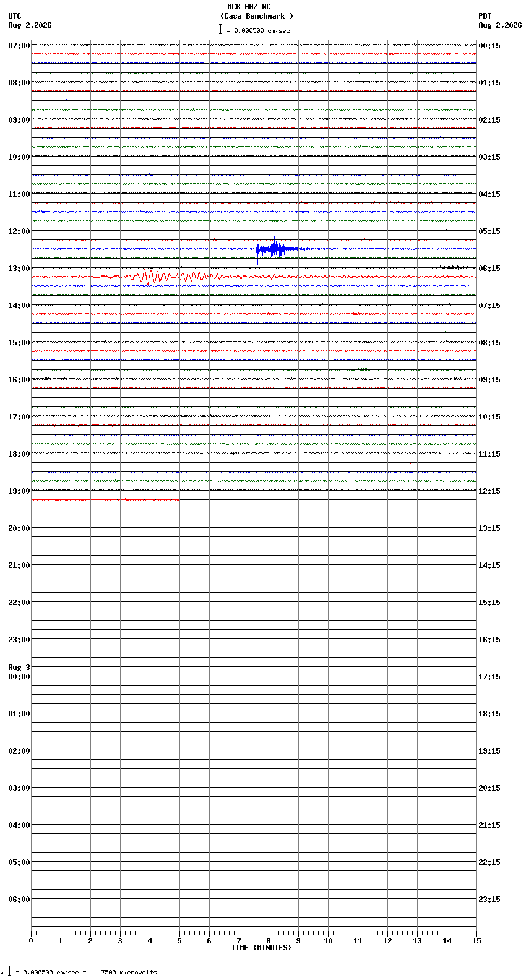This screenshot has height=980, width=526.
Task: Click the 17:15 PDT row label
Action: coord(489,677)
